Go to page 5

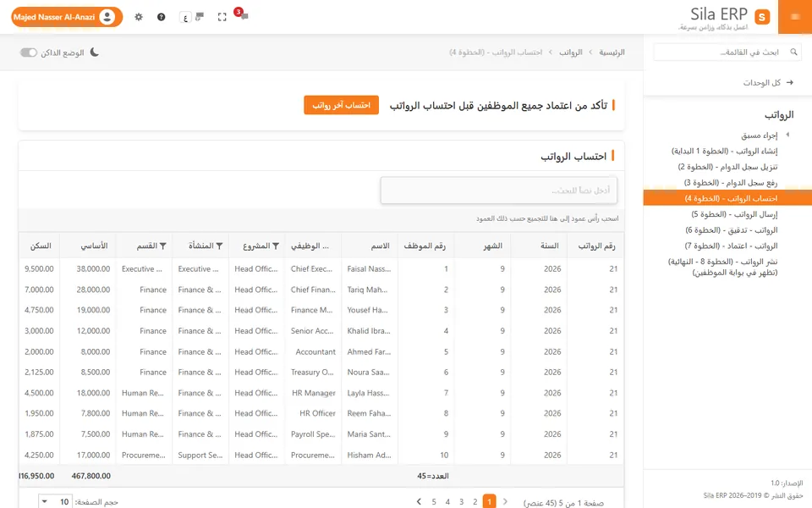(434, 501)
